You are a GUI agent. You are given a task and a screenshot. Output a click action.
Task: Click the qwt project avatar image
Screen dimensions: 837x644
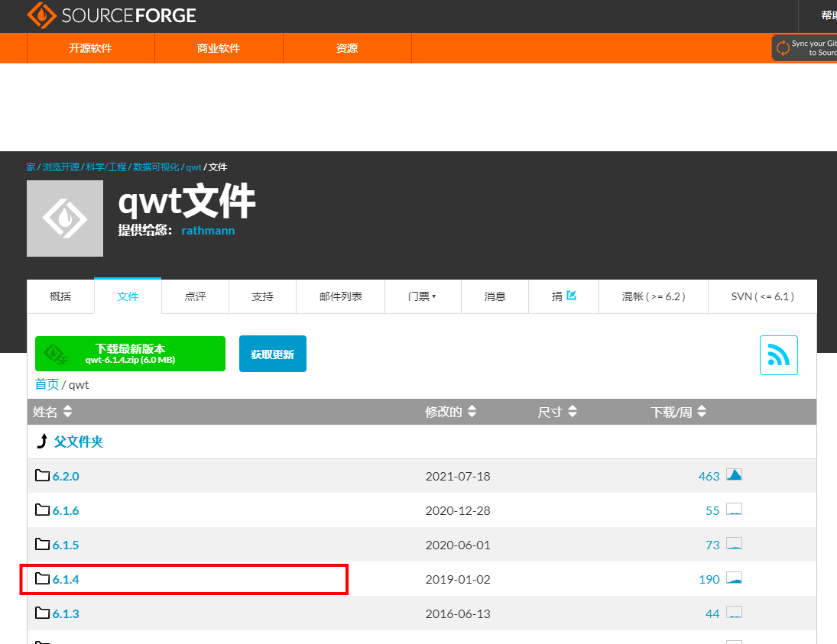[64, 218]
